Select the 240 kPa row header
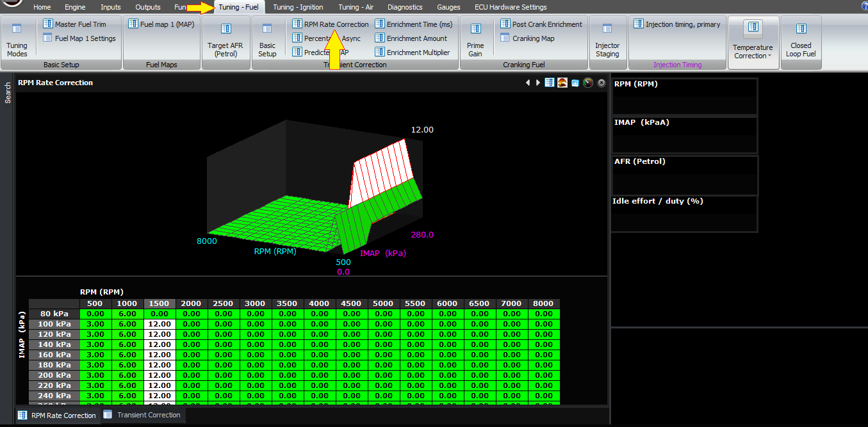This screenshot has width=868, height=427. [x=54, y=396]
